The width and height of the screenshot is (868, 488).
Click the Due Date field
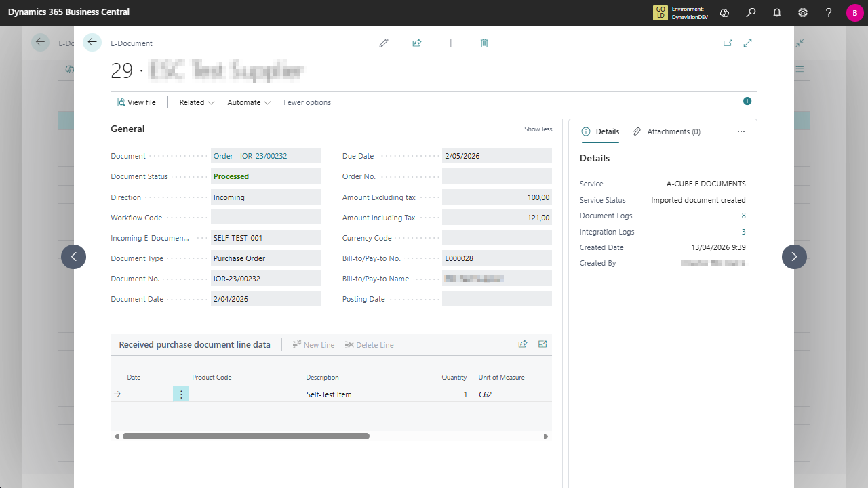[497, 156]
